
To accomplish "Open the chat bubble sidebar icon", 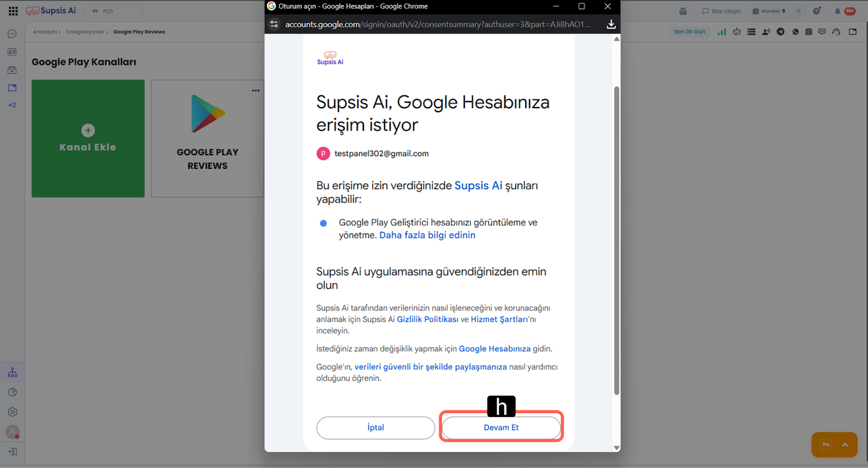I will point(12,34).
